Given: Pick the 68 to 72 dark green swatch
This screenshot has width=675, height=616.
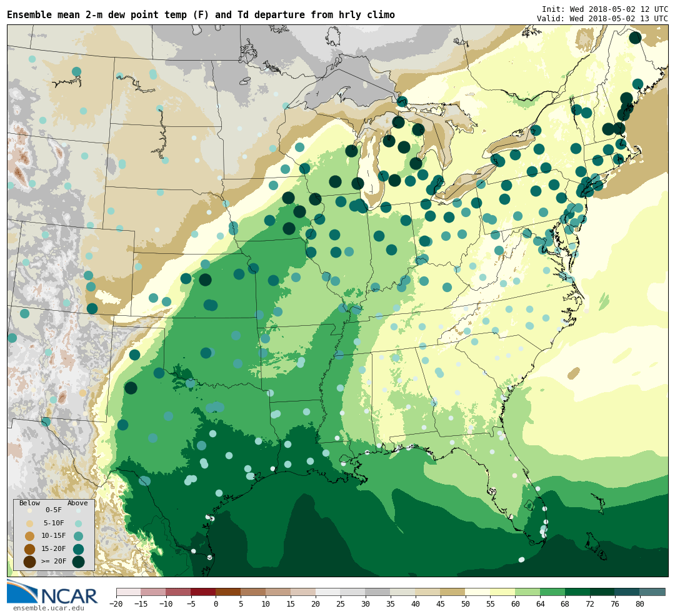Looking at the screenshot, I should pyautogui.click(x=578, y=592).
